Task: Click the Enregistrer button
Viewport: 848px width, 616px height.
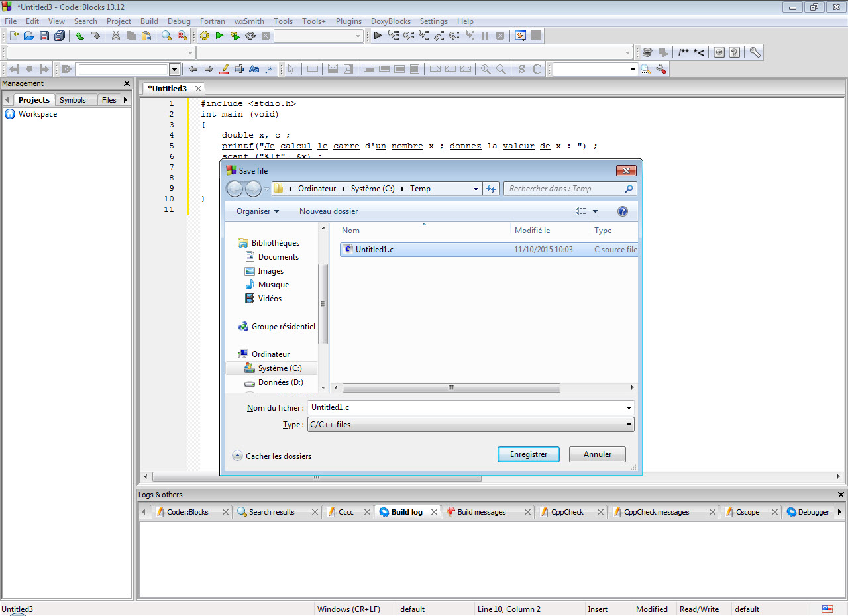Action: [529, 454]
